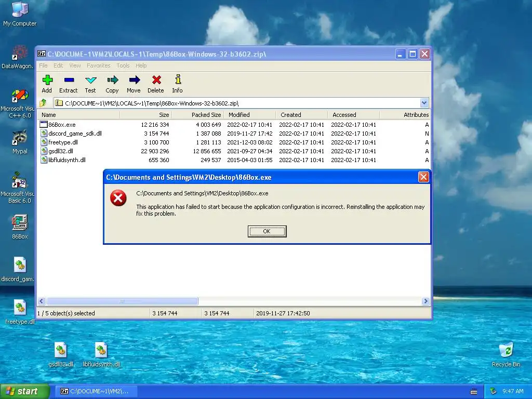
Task: Click the 7-Zip taskbar button
Action: coord(97,391)
